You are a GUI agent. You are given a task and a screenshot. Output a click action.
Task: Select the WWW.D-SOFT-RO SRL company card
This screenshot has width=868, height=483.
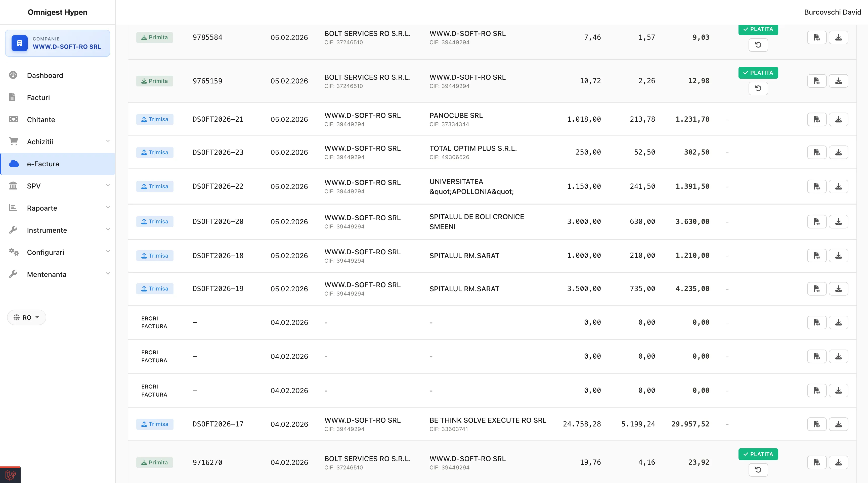(x=57, y=43)
